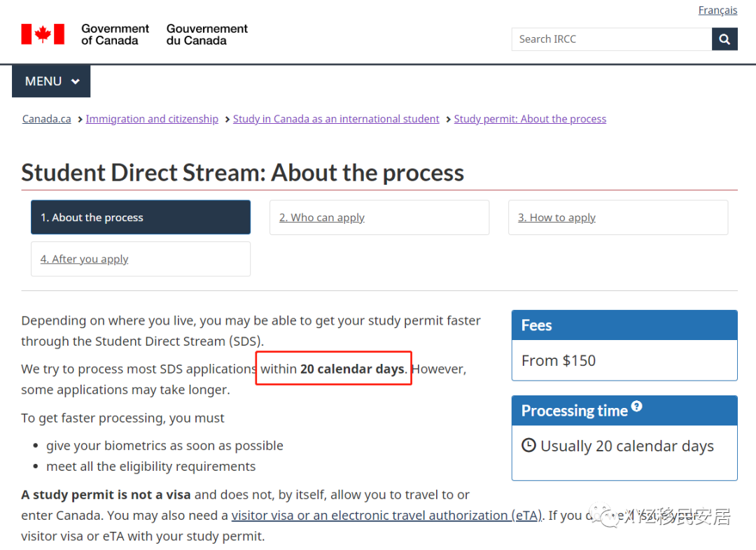Click the Canadian flag logo
Image resolution: width=756 pixels, height=550 pixels.
43,34
